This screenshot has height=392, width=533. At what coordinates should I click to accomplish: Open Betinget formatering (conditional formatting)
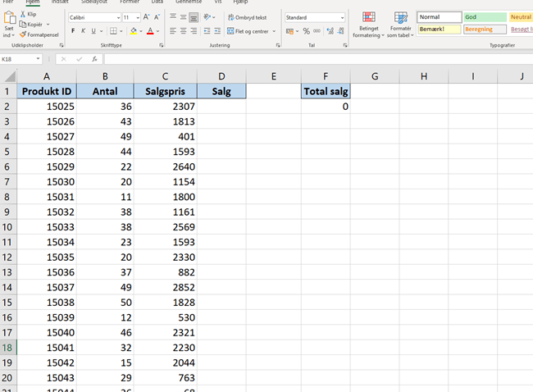click(367, 25)
